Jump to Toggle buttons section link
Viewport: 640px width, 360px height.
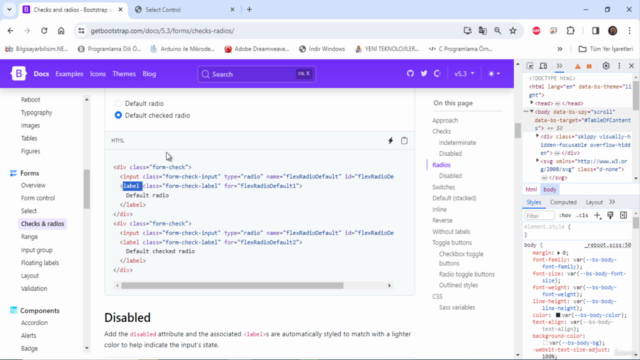(452, 242)
